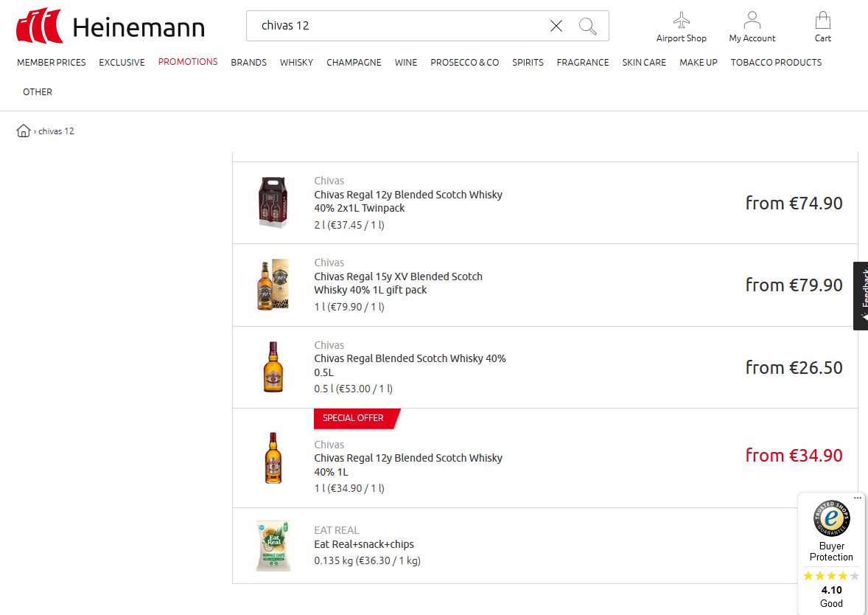
Task: Open Eat Real+snack+chips title
Action: click(x=364, y=544)
